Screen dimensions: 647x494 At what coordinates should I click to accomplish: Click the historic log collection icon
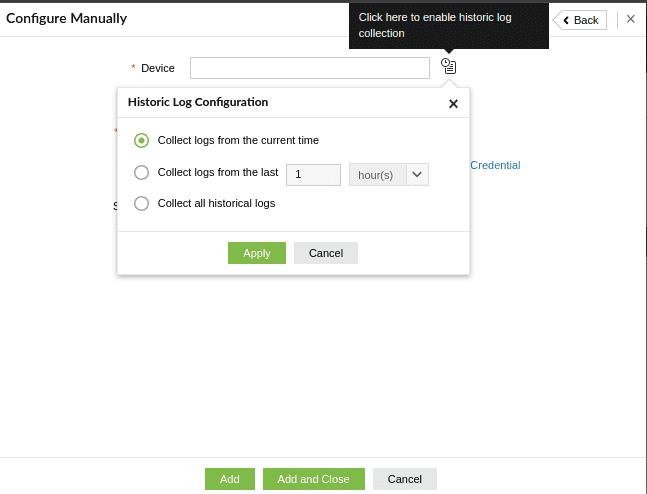point(449,67)
